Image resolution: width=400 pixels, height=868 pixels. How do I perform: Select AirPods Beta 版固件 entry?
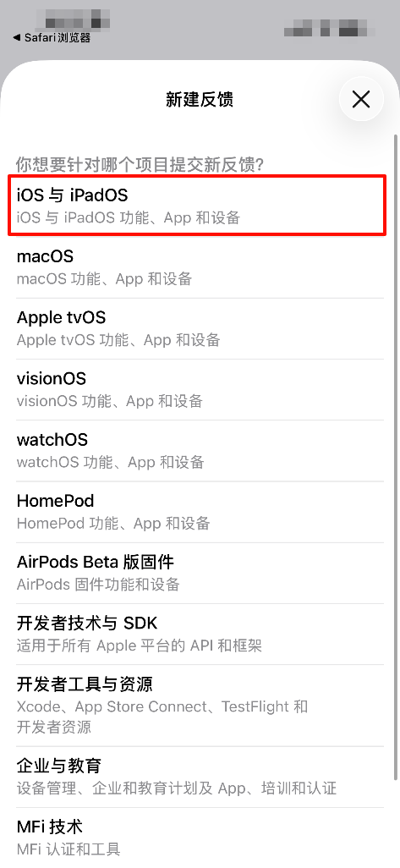[x=200, y=573]
